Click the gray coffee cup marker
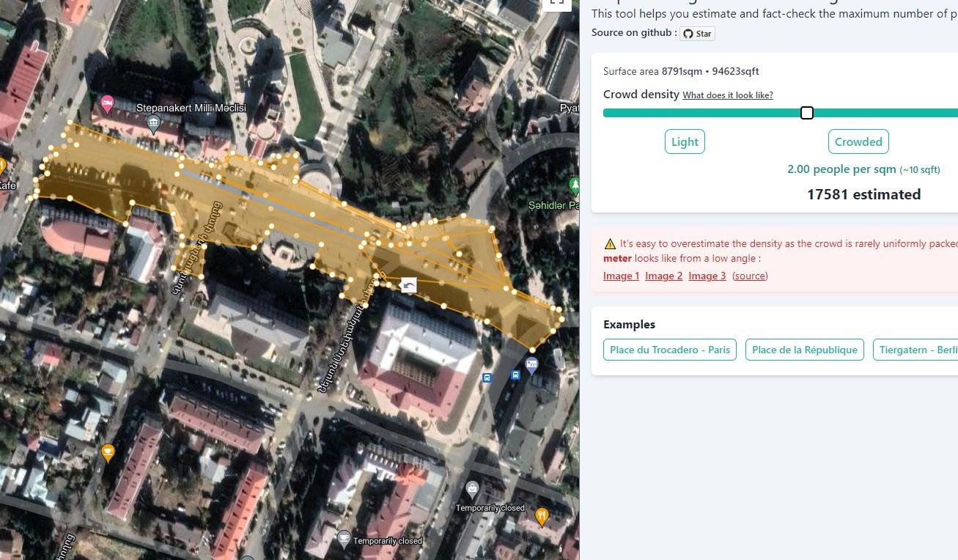 point(344,539)
